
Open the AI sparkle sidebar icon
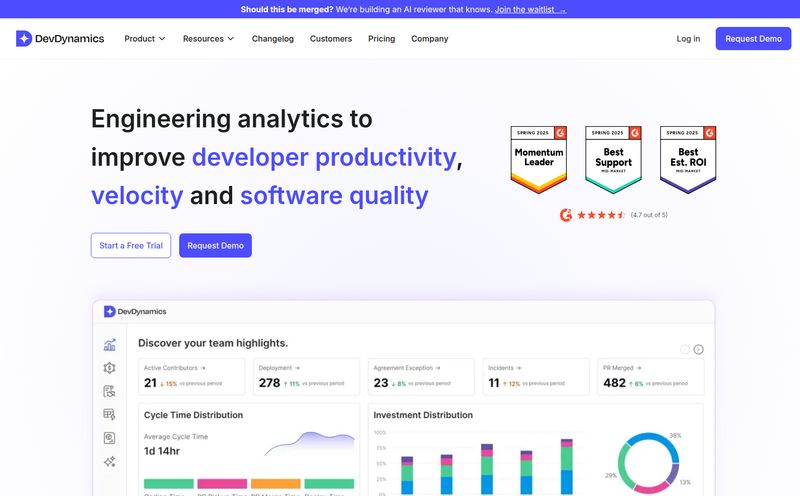110,461
